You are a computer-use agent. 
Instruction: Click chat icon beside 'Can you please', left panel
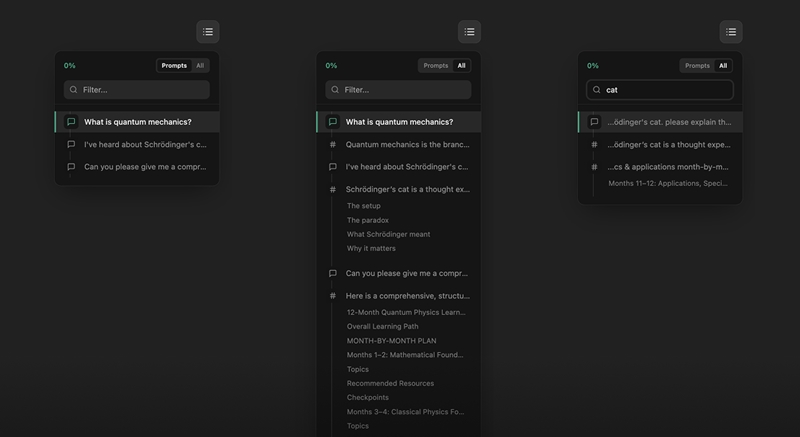(x=71, y=167)
